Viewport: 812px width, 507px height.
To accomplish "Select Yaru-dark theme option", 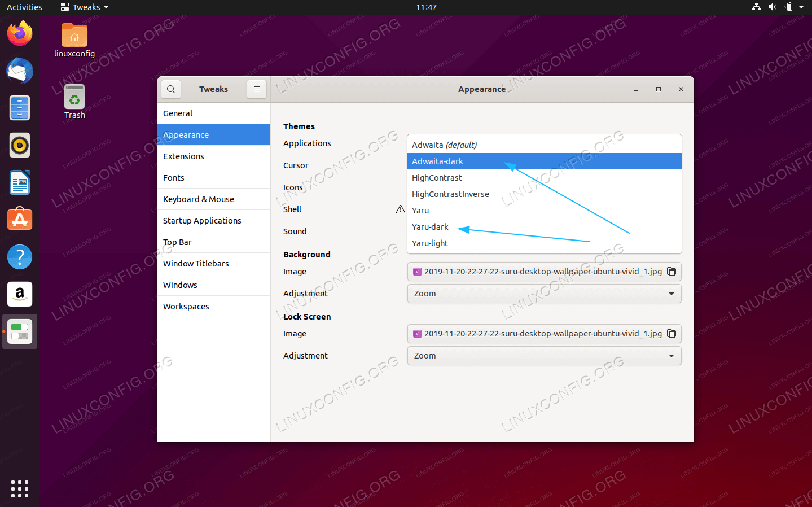I will [x=430, y=227].
